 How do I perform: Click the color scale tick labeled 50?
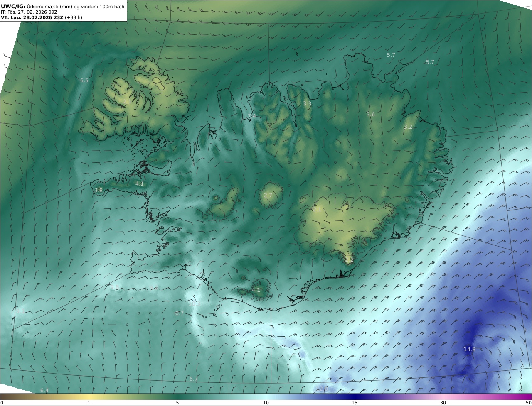click(529, 403)
